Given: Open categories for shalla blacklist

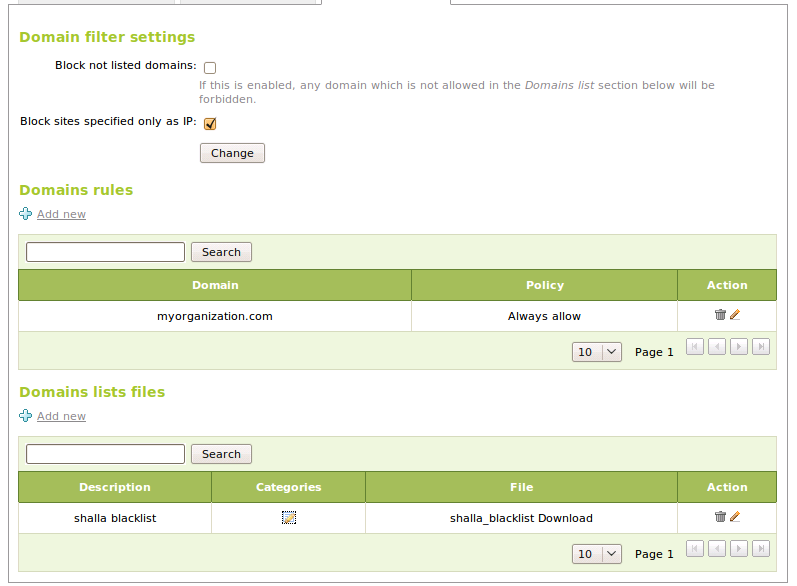Looking at the screenshot, I should coord(289,518).
